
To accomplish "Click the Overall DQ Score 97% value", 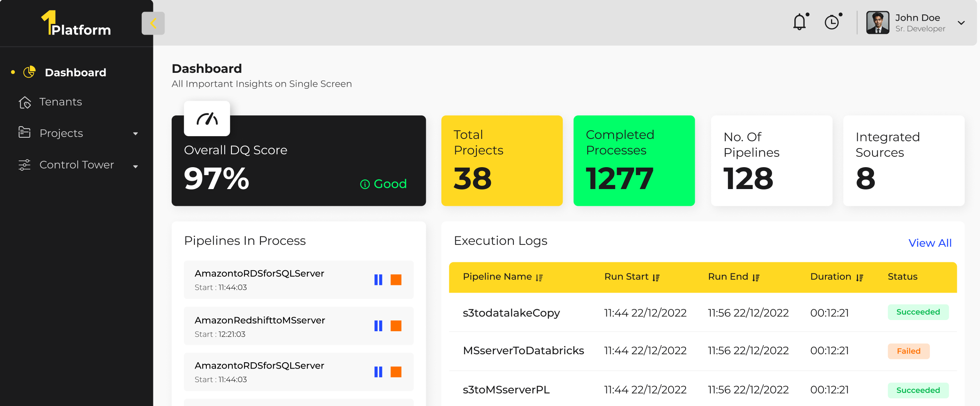I will pos(217,178).
